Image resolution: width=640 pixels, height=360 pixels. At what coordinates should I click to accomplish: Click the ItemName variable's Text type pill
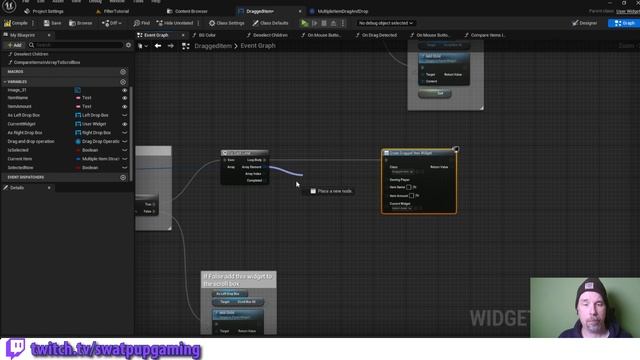click(x=83, y=98)
